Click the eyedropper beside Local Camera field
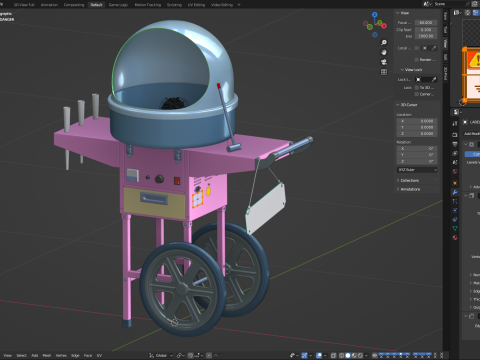Image resolution: width=480 pixels, height=360 pixels. (x=434, y=48)
